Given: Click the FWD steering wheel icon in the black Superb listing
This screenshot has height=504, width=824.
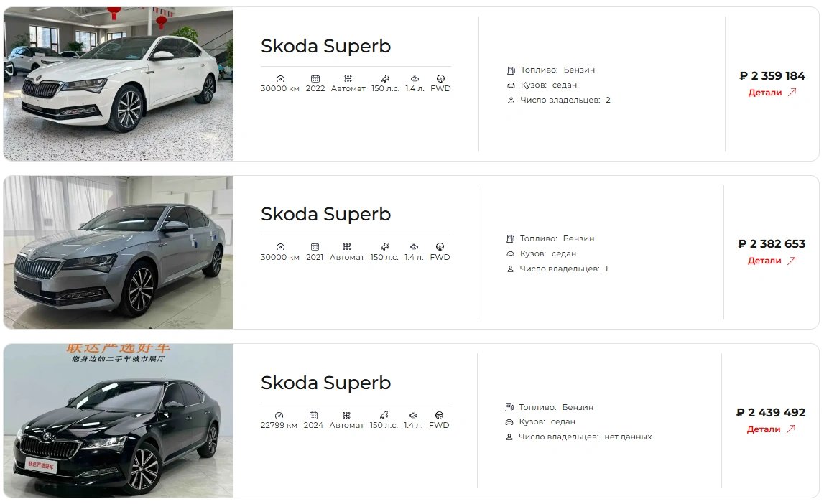Looking at the screenshot, I should (439, 415).
